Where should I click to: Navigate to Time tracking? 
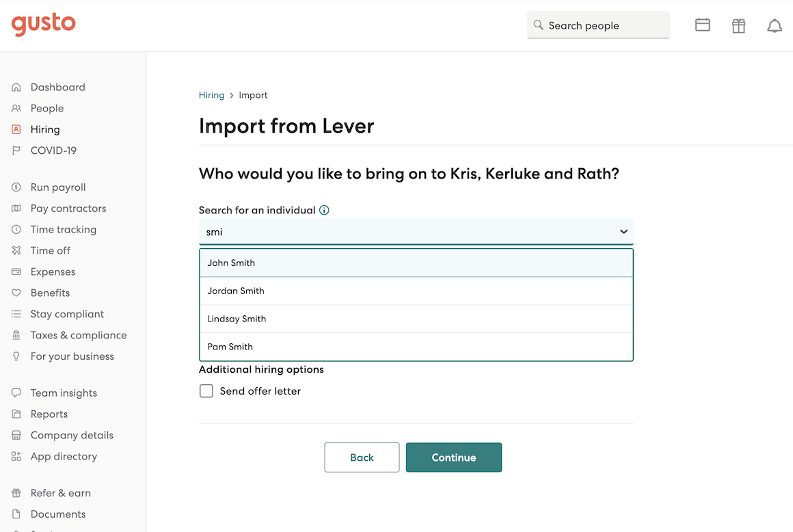pos(63,230)
